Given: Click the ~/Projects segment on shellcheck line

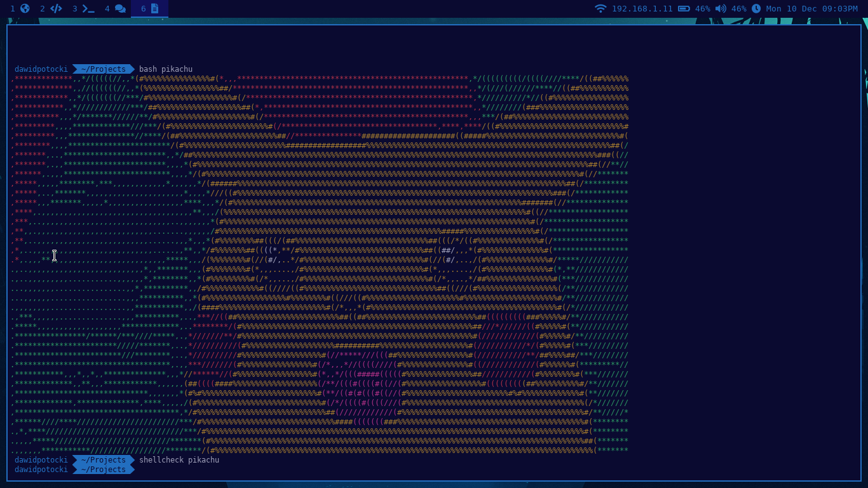Looking at the screenshot, I should [x=103, y=460].
